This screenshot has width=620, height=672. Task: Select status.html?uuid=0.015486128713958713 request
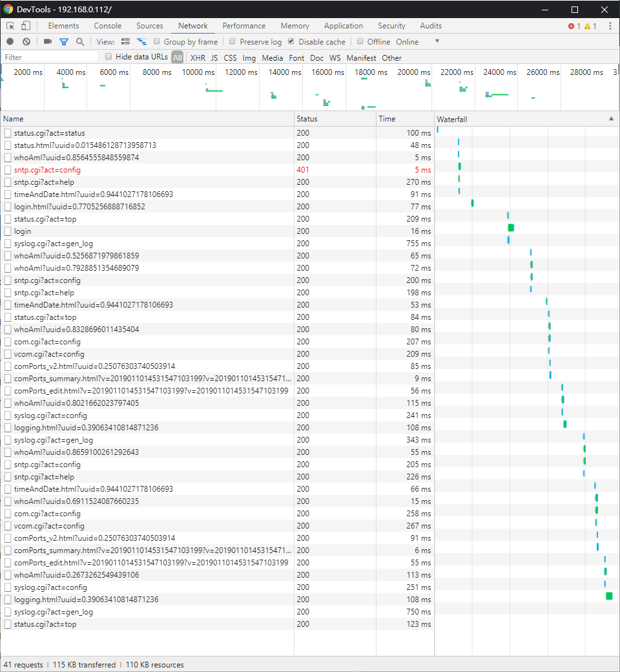coord(217,145)
